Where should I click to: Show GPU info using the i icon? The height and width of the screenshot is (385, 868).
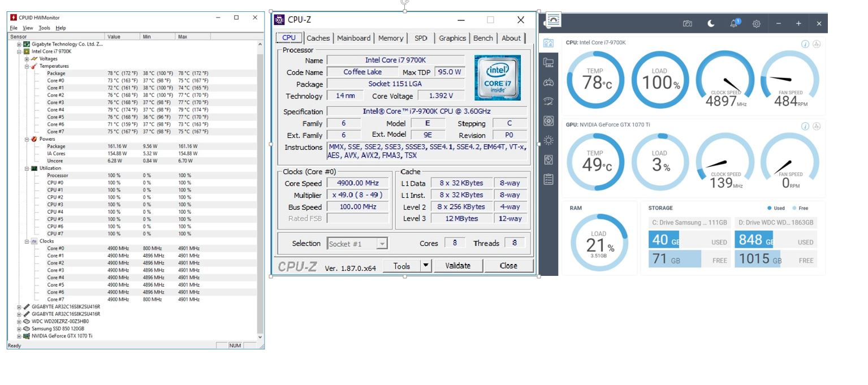(805, 126)
